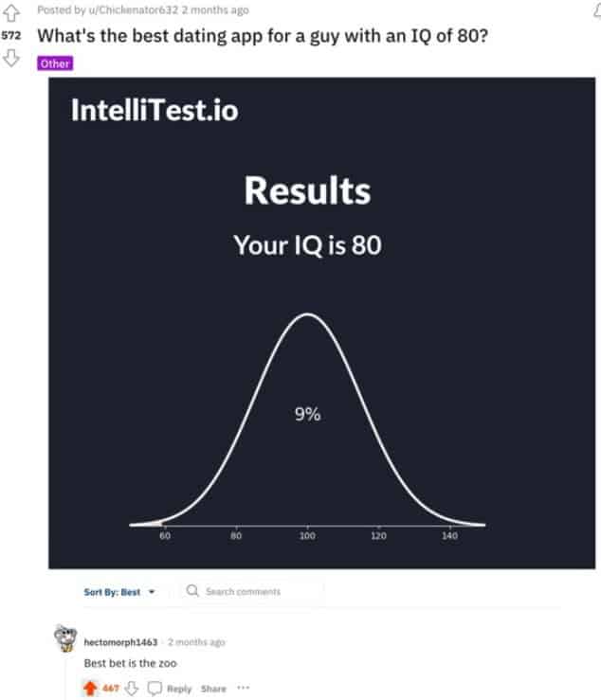Upvote the dating app post
This screenshot has width=601, height=700.
[12, 12]
